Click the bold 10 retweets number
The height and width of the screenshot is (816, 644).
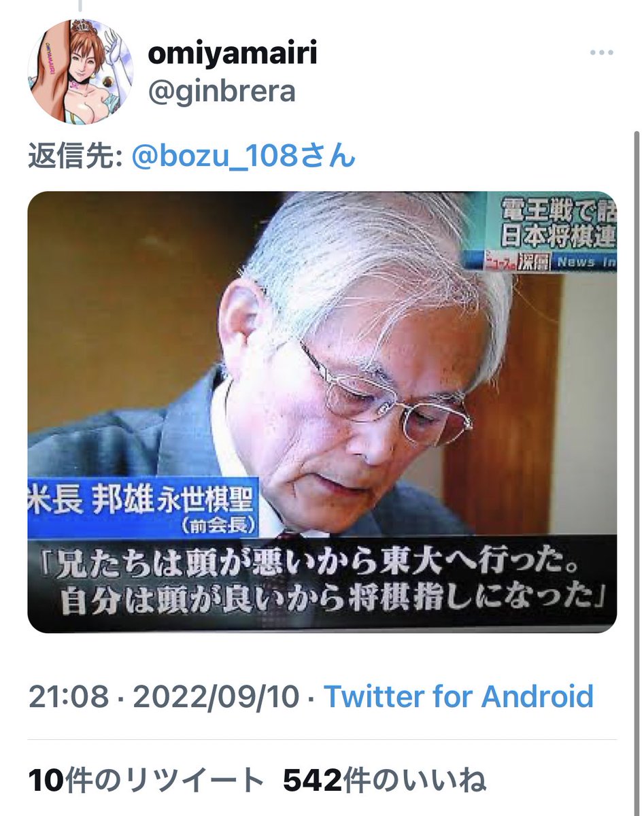tap(46, 781)
